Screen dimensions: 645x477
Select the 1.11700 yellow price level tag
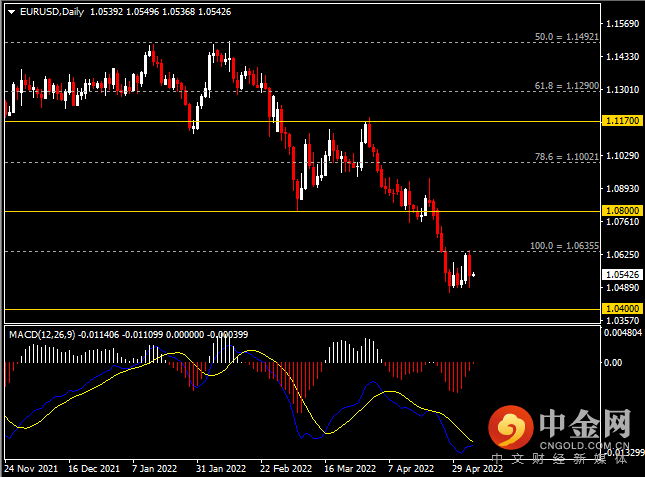622,121
